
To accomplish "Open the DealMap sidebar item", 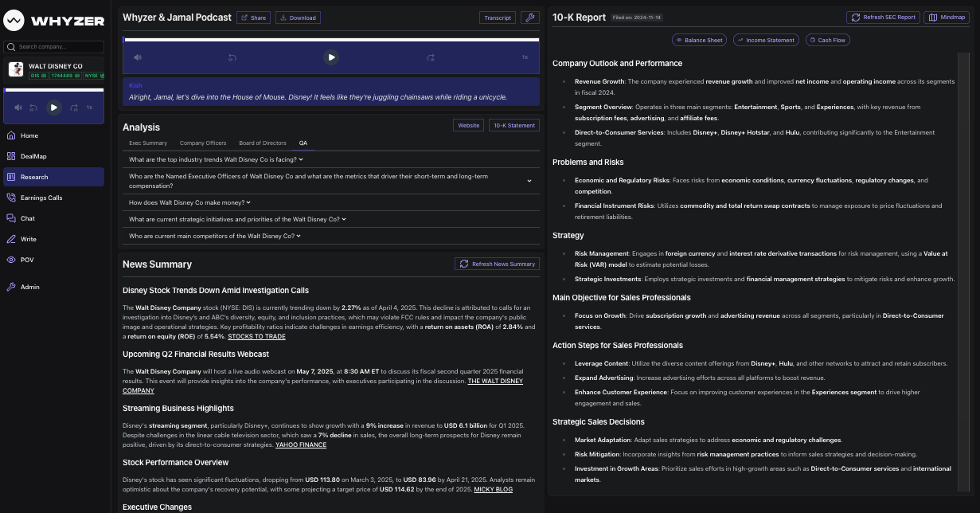I will (33, 156).
